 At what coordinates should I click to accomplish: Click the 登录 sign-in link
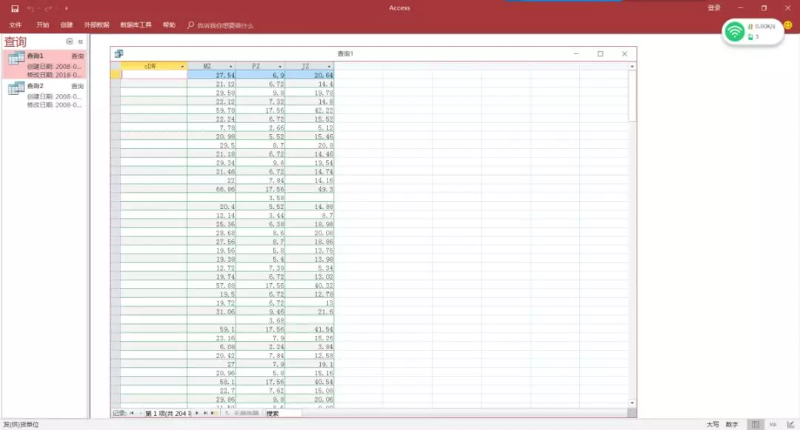point(714,8)
